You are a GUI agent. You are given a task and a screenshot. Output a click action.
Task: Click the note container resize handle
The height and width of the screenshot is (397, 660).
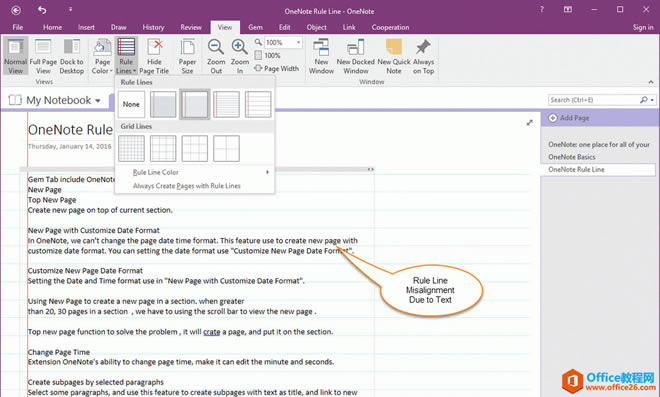coord(370,169)
